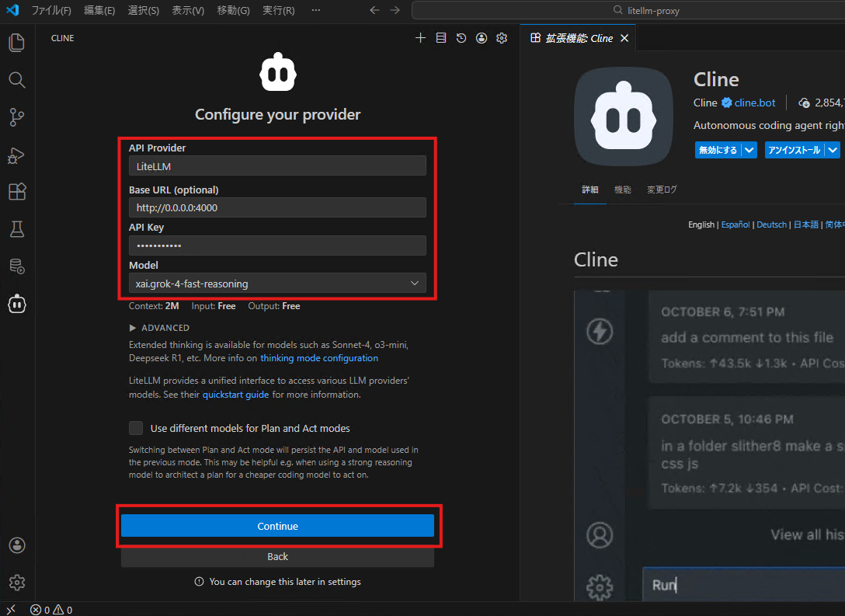Open the cline.bot publisher link
845x616 pixels.
point(754,103)
